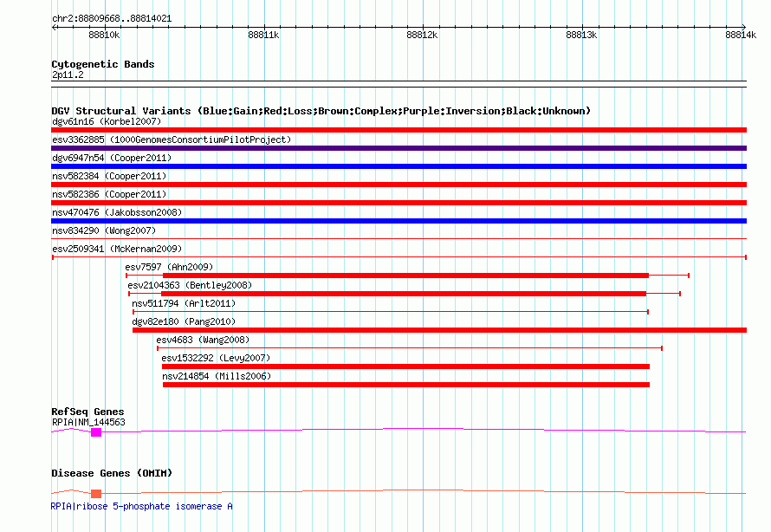Click the nsv214854 (Mills2006) label
The width and height of the screenshot is (771, 532).
pyautogui.click(x=217, y=376)
